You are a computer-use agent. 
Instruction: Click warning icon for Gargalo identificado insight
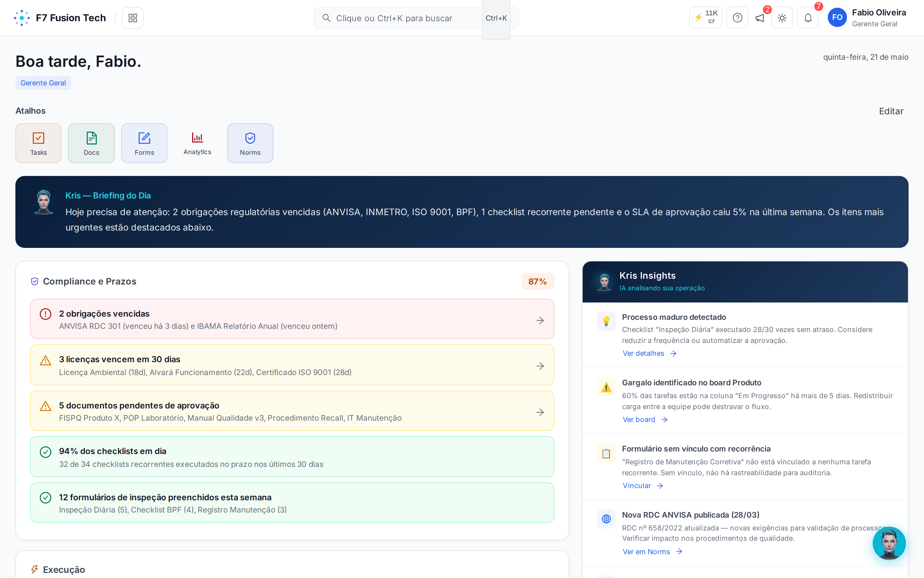606,387
